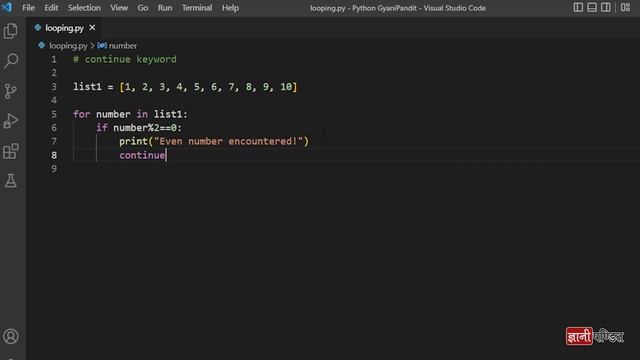This screenshot has width=640, height=360.
Task: Click line number 1 in gutter
Action: [54, 59]
